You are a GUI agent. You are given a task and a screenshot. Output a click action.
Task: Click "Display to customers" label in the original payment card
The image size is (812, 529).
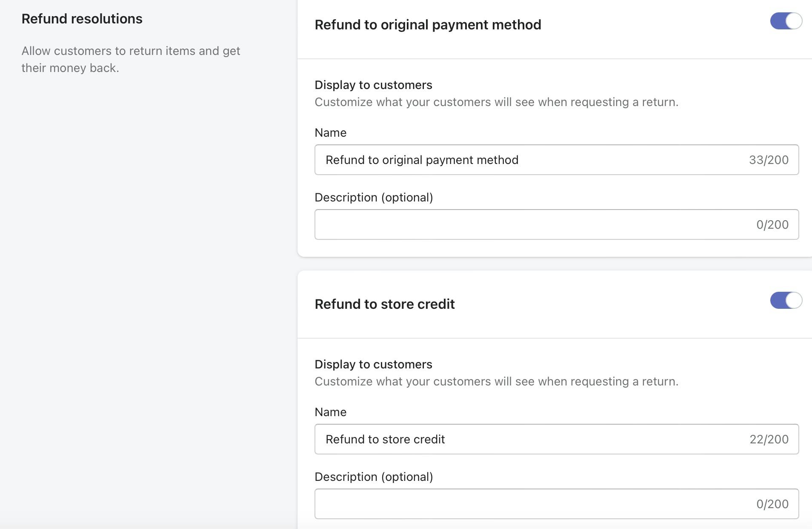click(x=373, y=85)
